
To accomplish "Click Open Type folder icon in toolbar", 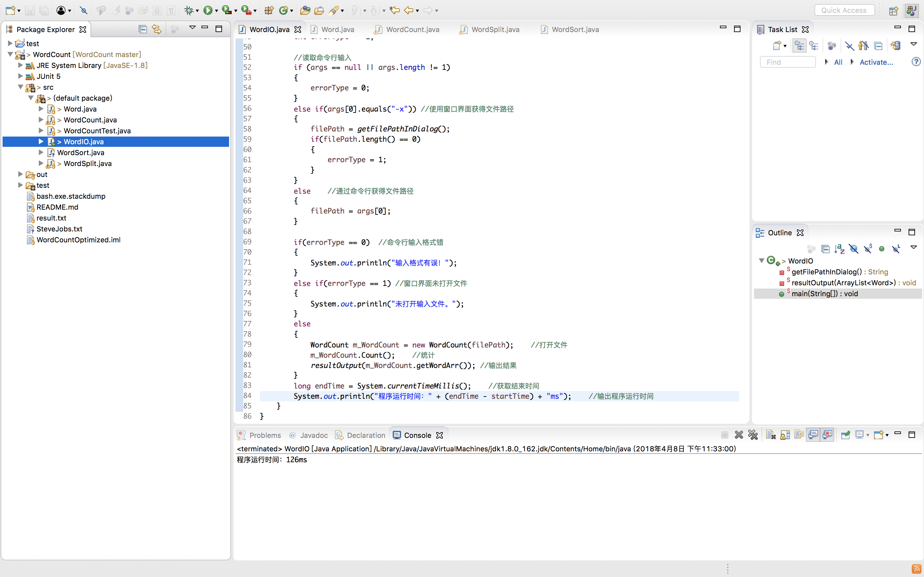I will click(x=305, y=10).
